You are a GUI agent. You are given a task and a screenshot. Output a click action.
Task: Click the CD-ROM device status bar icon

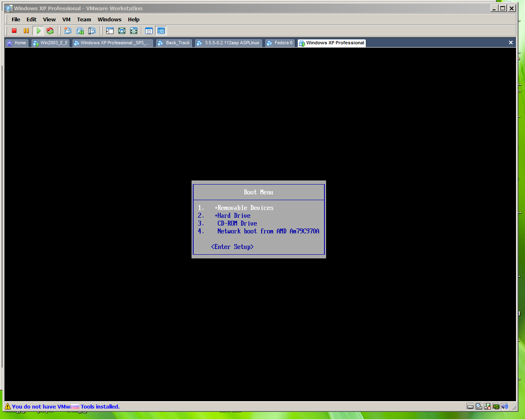click(479, 406)
